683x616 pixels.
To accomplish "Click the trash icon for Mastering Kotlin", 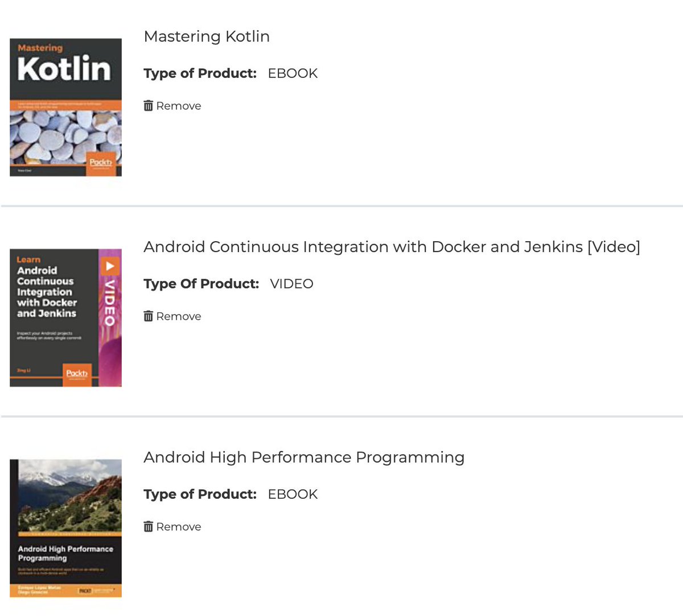I will [148, 106].
